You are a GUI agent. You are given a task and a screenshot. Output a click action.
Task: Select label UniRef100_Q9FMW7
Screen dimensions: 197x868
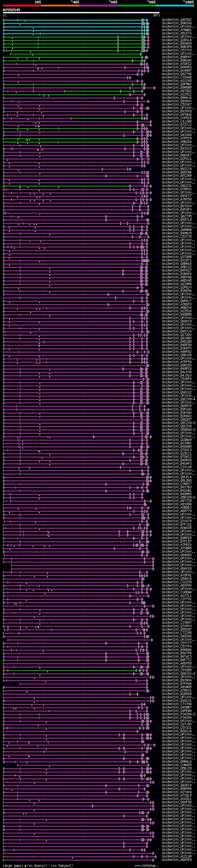pos(177,84)
